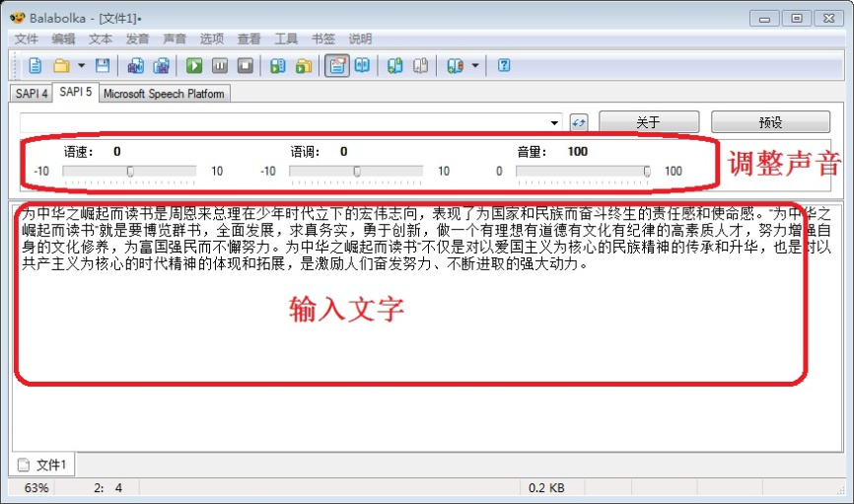Pause the speech playback
The width and height of the screenshot is (854, 504).
pos(220,66)
